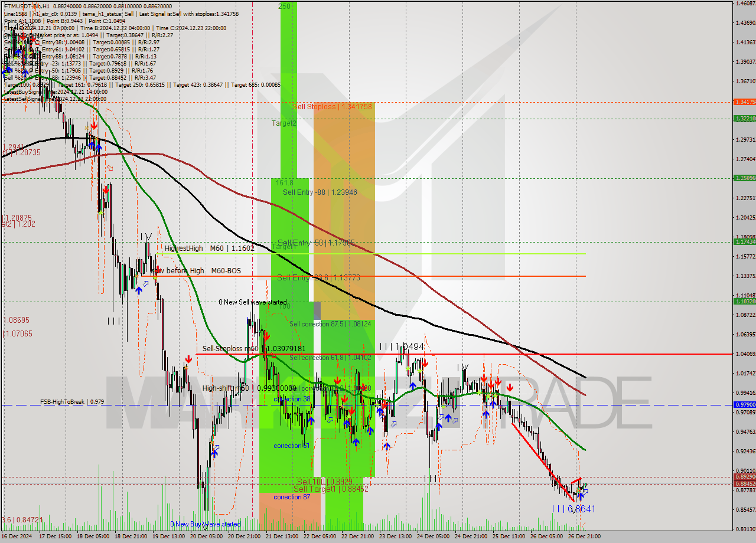Screen dimensions: 756x543
Task: Click the 'Sell Entry -23.6 | 1.13773' label
Action: click(x=318, y=277)
